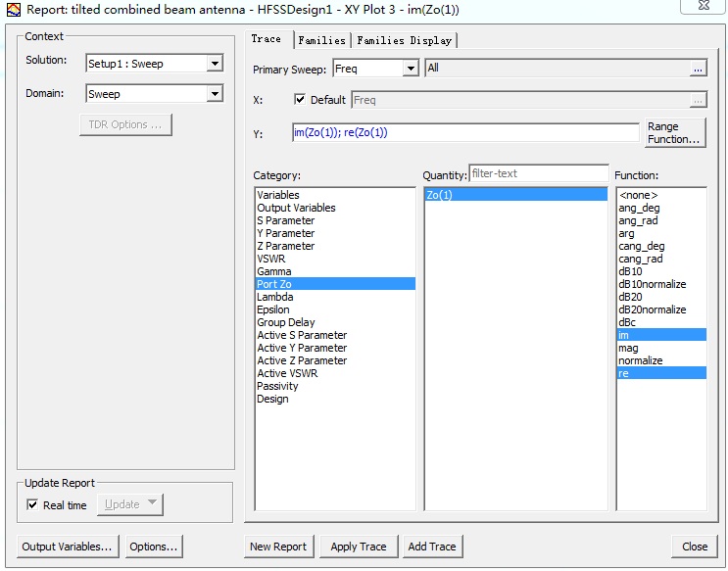
Task: Click the Add Trace button
Action: pyautogui.click(x=432, y=547)
